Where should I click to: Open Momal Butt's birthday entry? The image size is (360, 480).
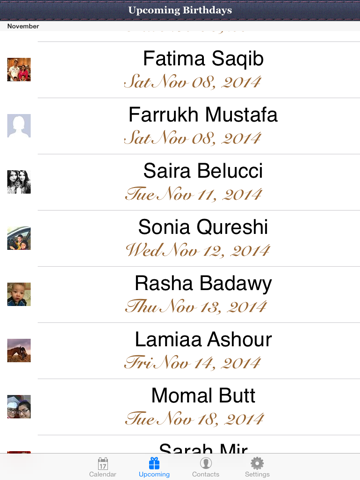pos(180,407)
